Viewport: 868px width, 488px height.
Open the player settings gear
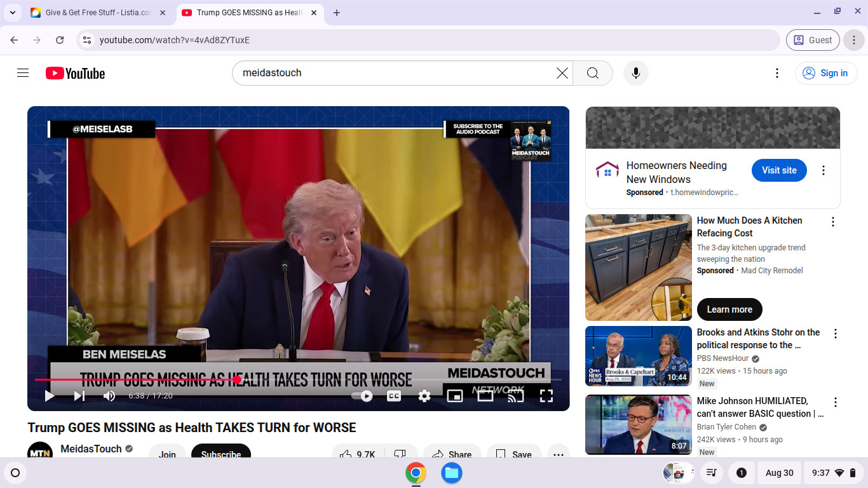click(x=424, y=396)
